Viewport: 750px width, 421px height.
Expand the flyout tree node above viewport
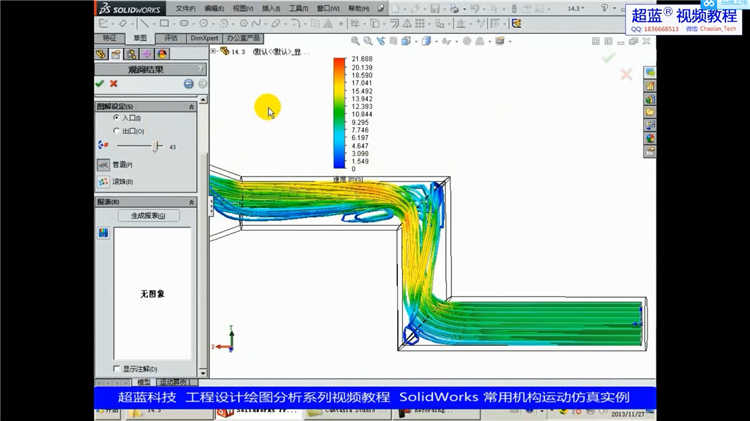(x=214, y=51)
